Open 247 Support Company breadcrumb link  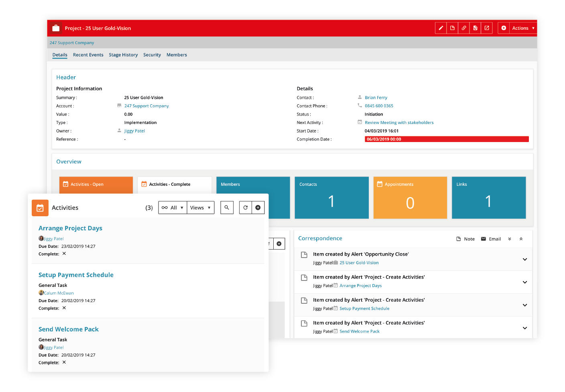point(72,43)
